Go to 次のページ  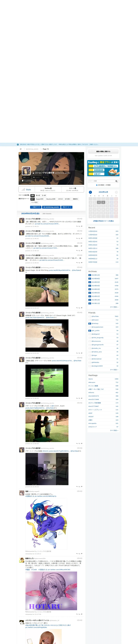(67, 207)
